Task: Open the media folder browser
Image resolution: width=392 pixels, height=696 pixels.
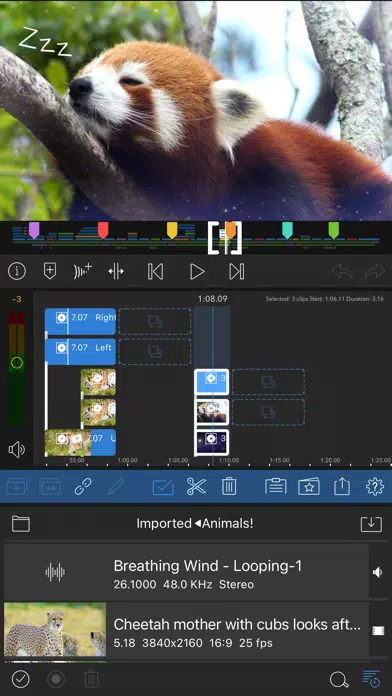Action: pos(21,524)
